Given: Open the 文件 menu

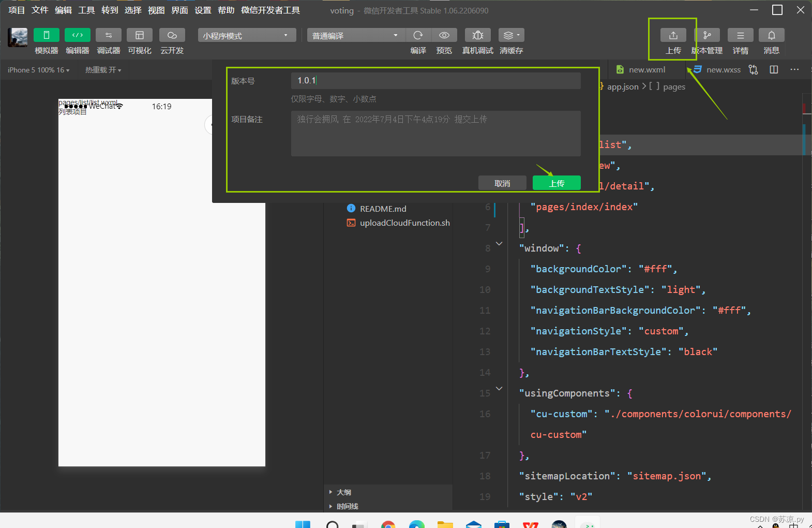Looking at the screenshot, I should click(40, 10).
